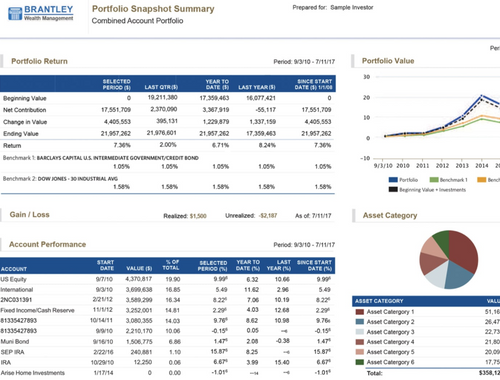Click the US Equity account row
This screenshot has width=500, height=380.
(x=167, y=279)
